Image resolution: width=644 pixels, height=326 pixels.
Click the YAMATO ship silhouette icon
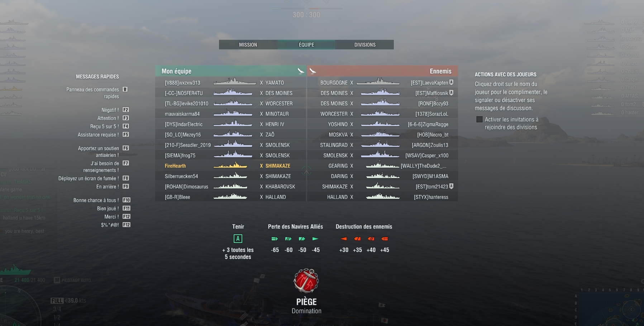[235, 82]
